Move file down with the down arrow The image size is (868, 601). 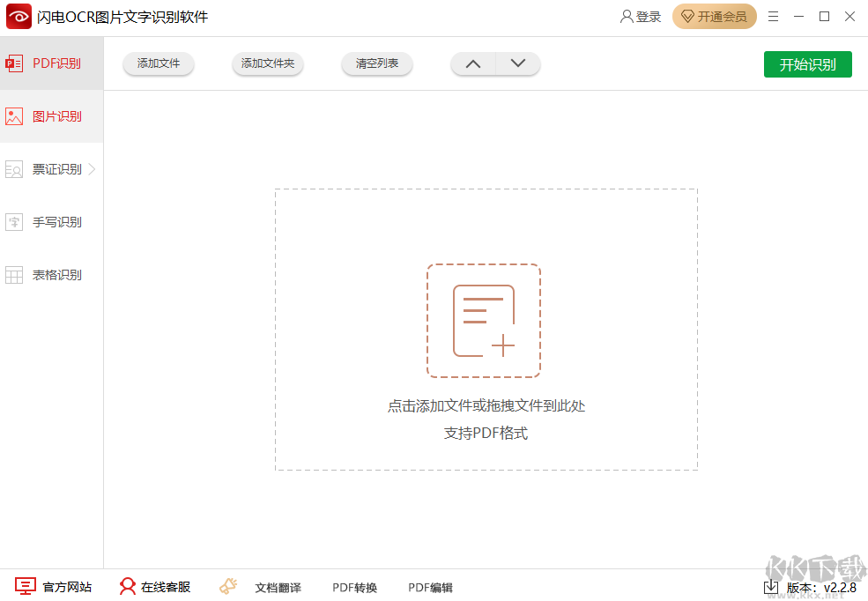point(518,63)
